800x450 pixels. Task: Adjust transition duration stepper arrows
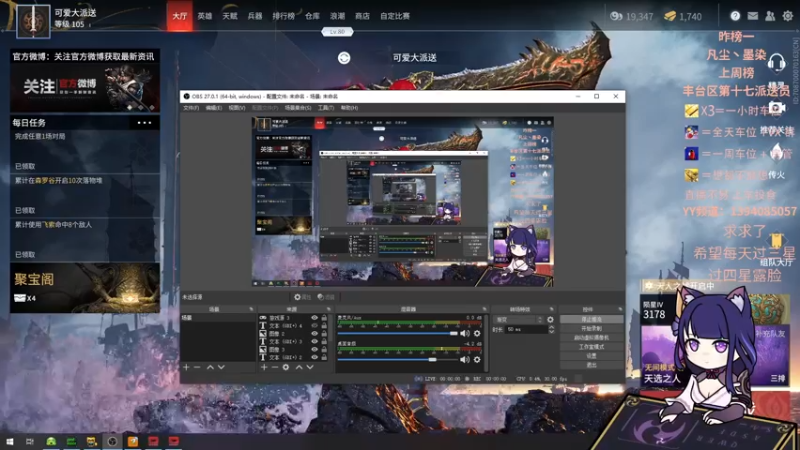click(x=551, y=330)
